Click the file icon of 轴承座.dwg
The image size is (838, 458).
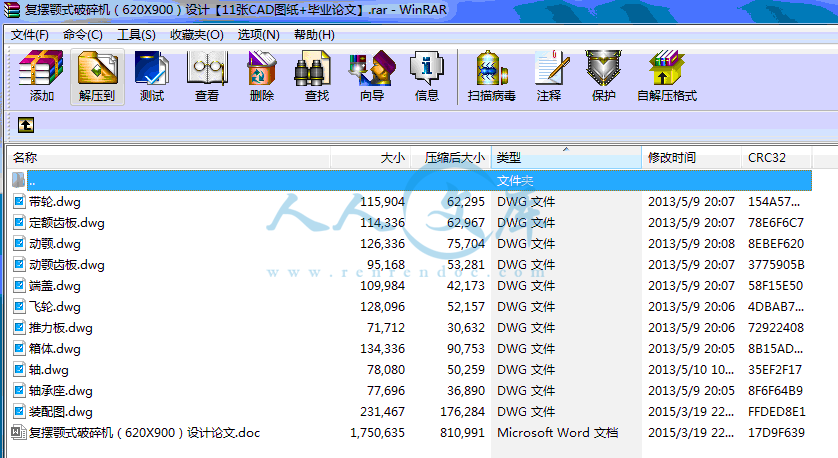click(x=19, y=391)
